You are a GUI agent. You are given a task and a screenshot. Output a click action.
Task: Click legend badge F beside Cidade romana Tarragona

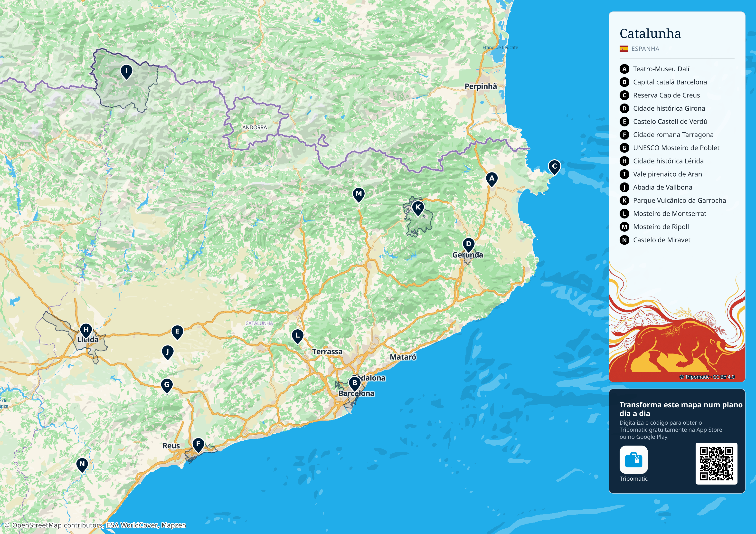pyautogui.click(x=624, y=135)
